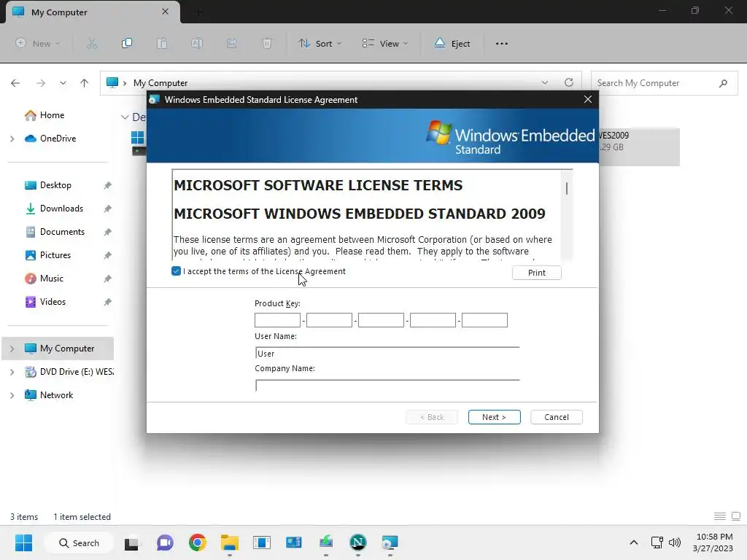The width and height of the screenshot is (747, 560).
Task: Expand the Network tree node
Action: [x=12, y=395]
